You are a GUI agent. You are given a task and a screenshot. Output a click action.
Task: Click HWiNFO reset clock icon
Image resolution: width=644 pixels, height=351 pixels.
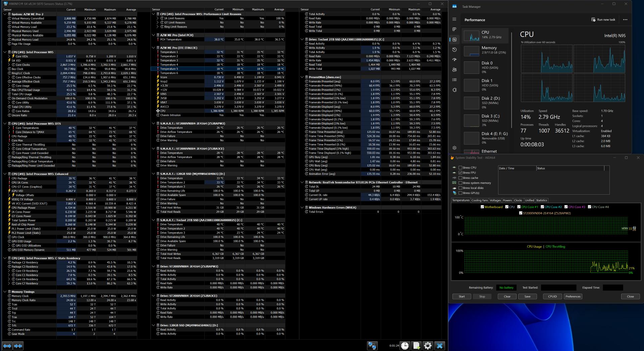coord(405,346)
